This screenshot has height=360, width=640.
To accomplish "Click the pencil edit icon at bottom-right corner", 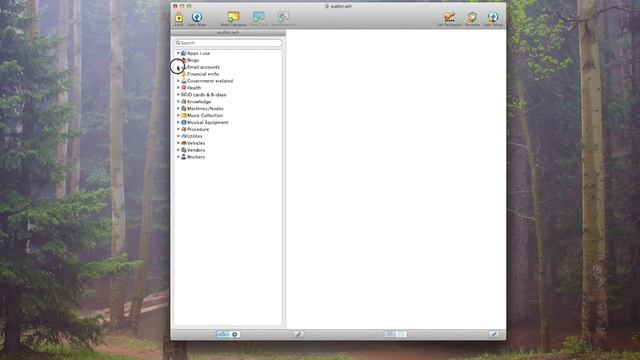I will 494,334.
